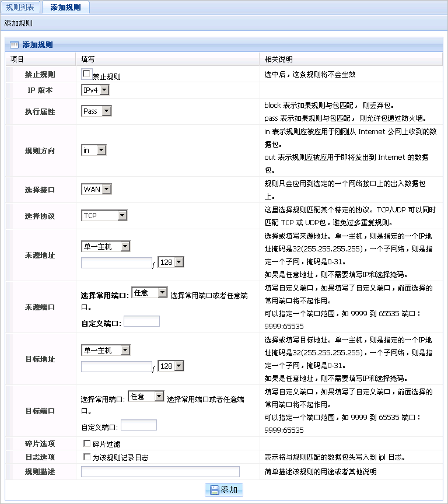The width and height of the screenshot is (448, 504).
Task: Enable the 禁止规则 checkbox
Action: pyautogui.click(x=86, y=73)
